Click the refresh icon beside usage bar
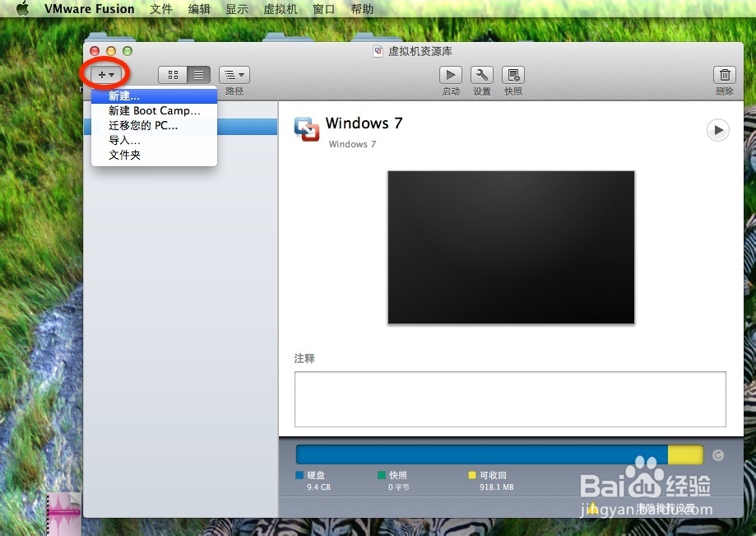Image resolution: width=756 pixels, height=536 pixels. click(x=718, y=455)
